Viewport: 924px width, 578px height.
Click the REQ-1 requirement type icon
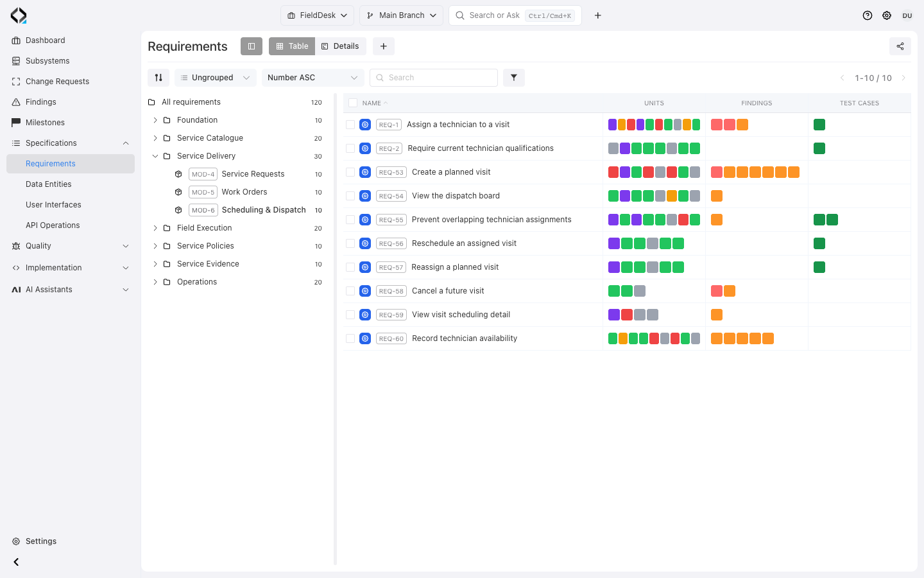click(x=365, y=125)
